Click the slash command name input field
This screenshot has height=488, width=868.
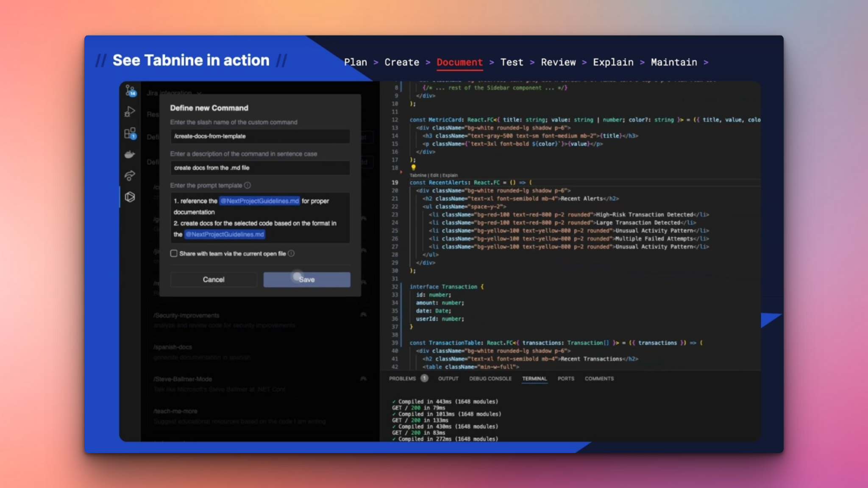pyautogui.click(x=260, y=136)
